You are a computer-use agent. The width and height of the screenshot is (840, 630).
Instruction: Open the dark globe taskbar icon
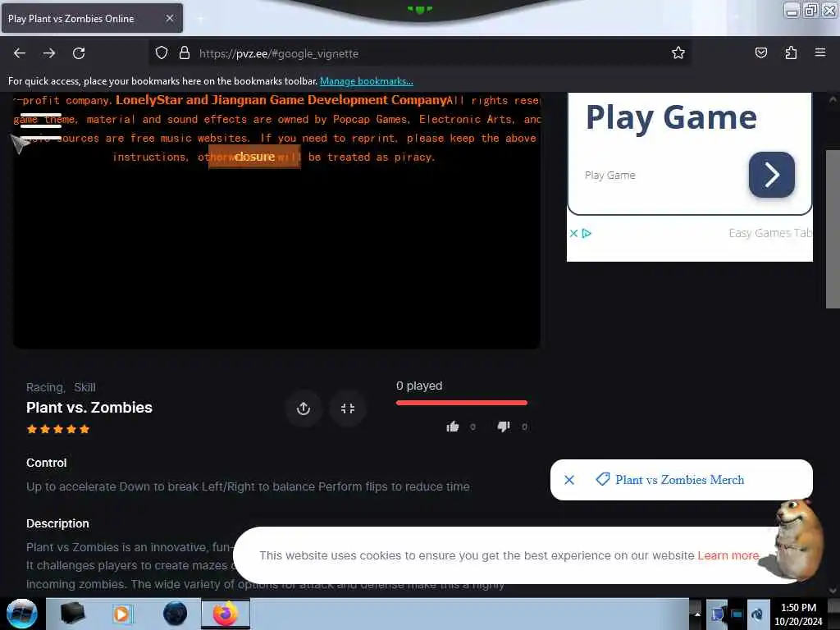click(x=176, y=614)
